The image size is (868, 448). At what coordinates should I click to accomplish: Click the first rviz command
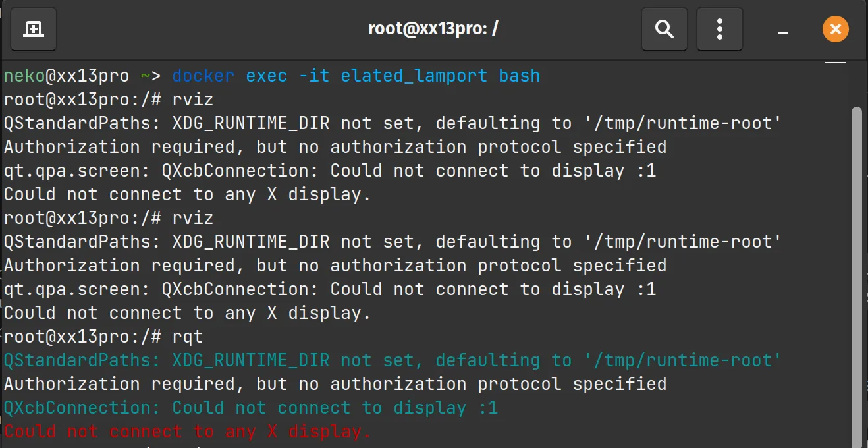tap(192, 99)
